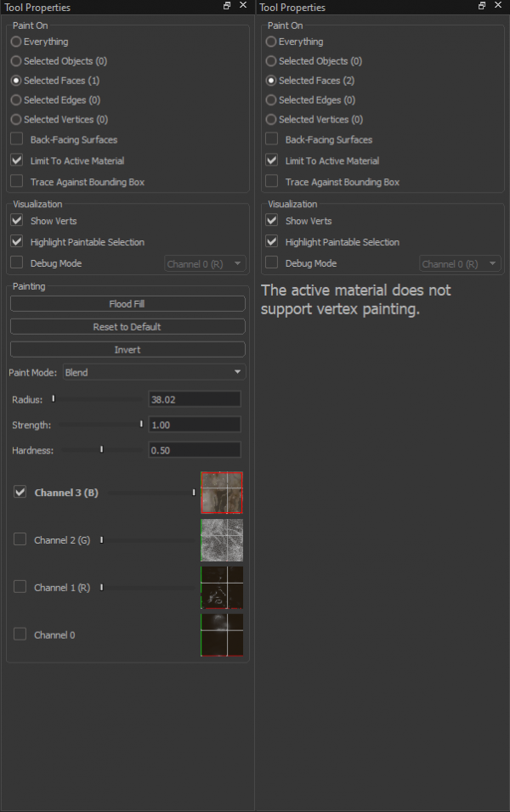Enable the Channel 2 (G) checkbox

[x=20, y=539]
